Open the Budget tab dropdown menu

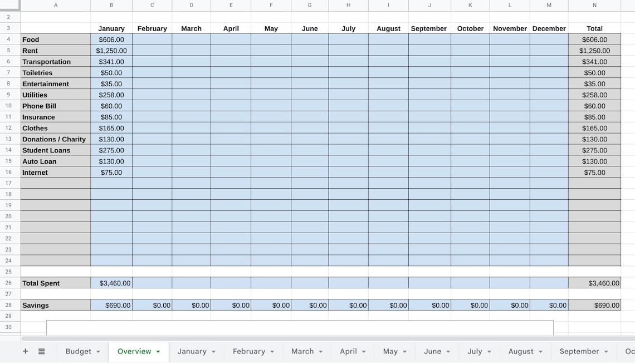pos(97,351)
